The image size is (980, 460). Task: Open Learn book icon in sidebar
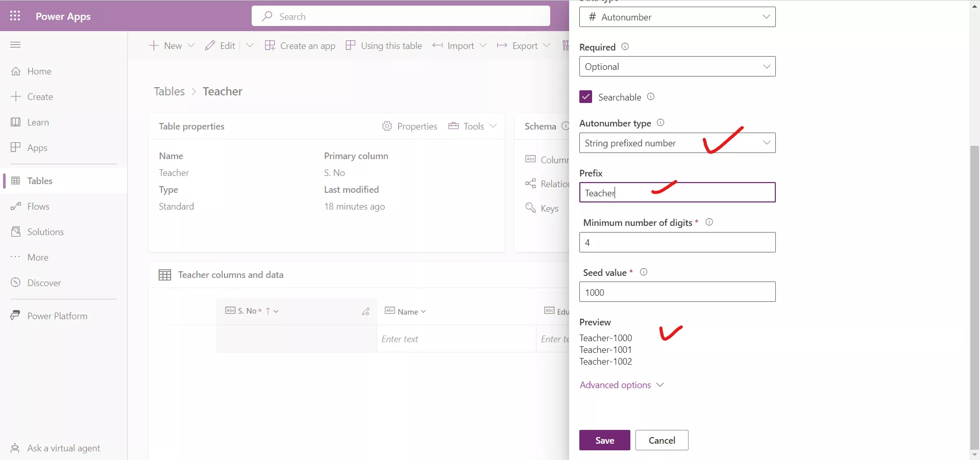coord(16,122)
